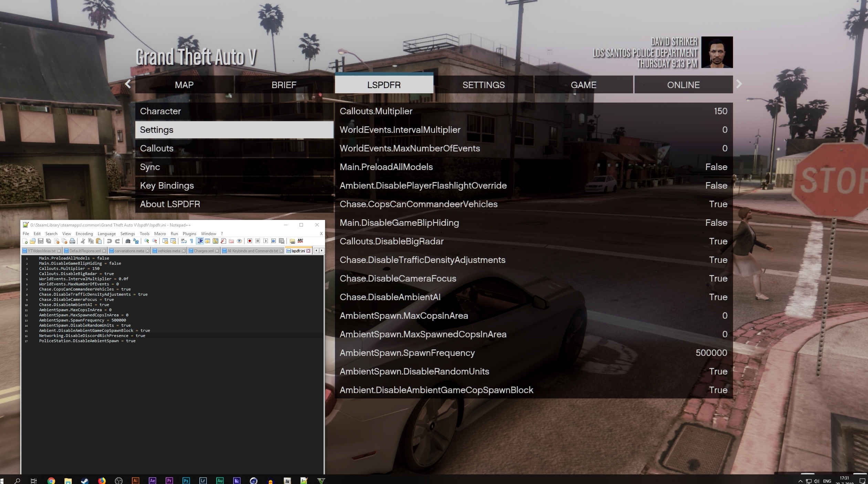Click the Print icon in toolbar
Viewport: 868px width, 484px height.
point(72,241)
